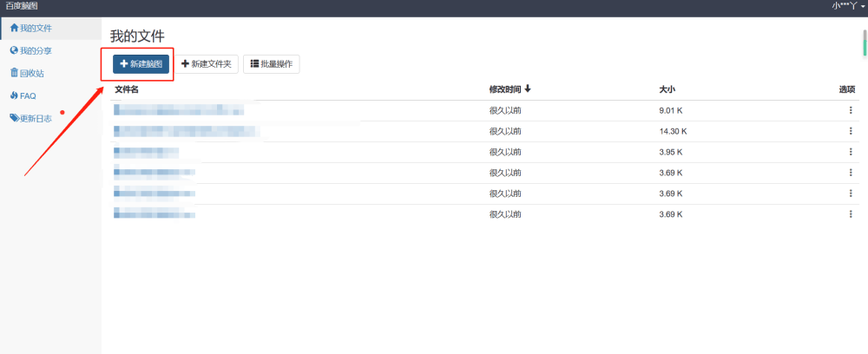Open options menu for 9.01 K file

(851, 110)
